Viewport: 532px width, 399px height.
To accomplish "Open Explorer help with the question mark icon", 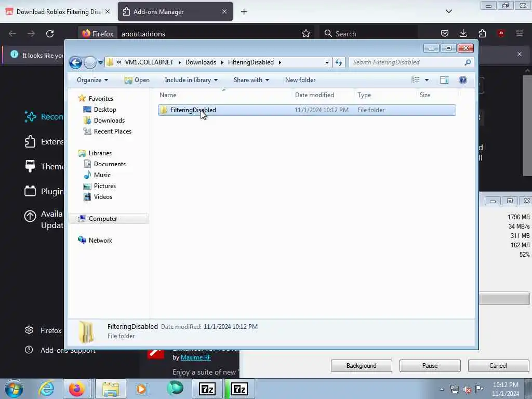I will pyautogui.click(x=462, y=80).
